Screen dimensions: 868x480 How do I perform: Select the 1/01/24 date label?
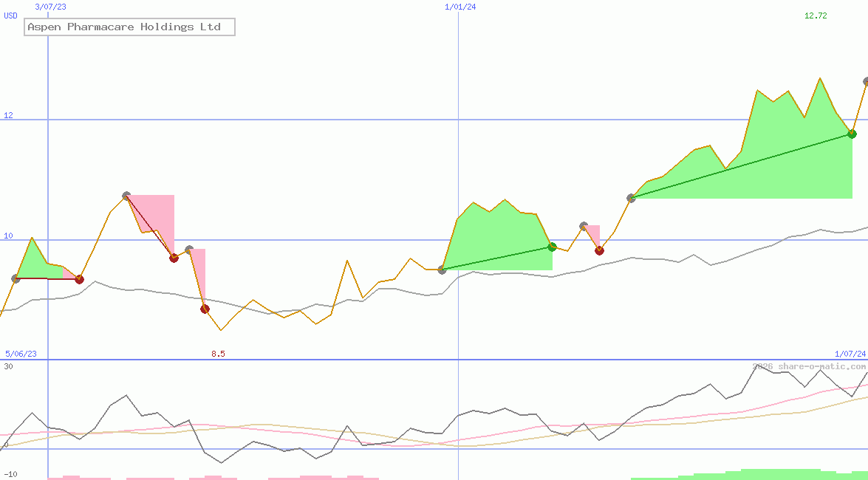(x=460, y=7)
